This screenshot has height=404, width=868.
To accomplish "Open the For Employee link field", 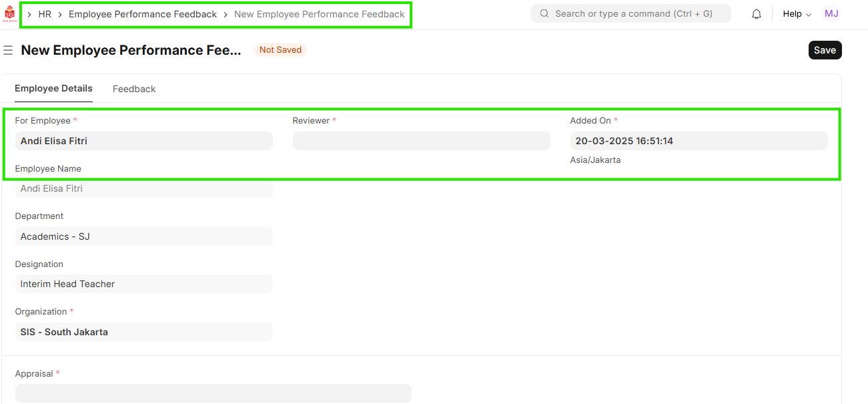I will click(143, 141).
